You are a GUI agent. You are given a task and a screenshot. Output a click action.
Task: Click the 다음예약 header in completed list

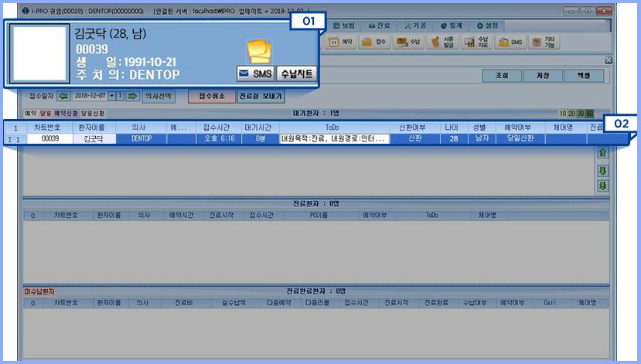pyautogui.click(x=279, y=303)
